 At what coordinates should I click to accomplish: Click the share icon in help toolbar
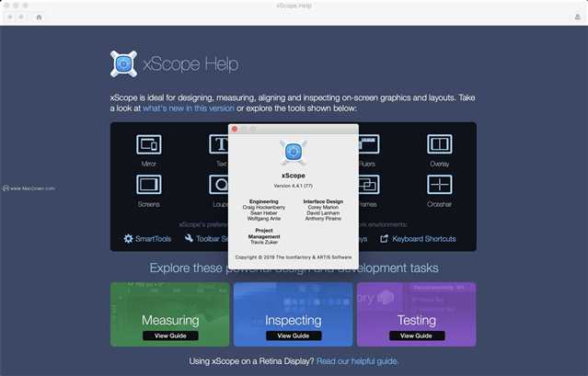(578, 17)
